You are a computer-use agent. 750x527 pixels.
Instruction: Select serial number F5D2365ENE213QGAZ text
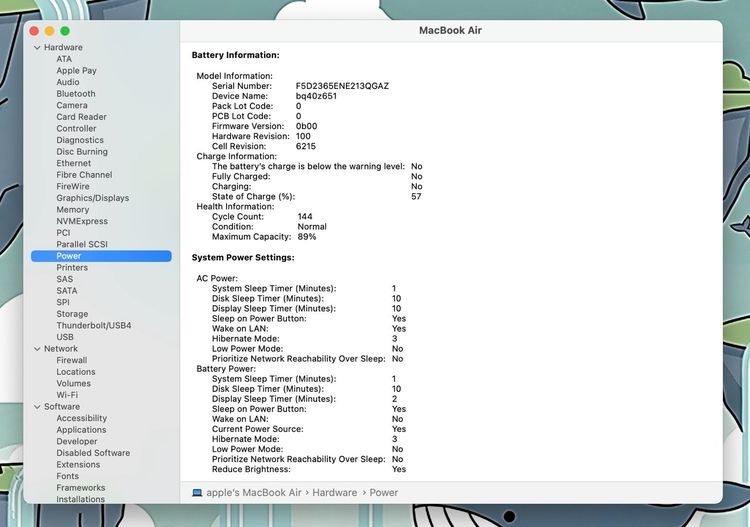pyautogui.click(x=342, y=86)
